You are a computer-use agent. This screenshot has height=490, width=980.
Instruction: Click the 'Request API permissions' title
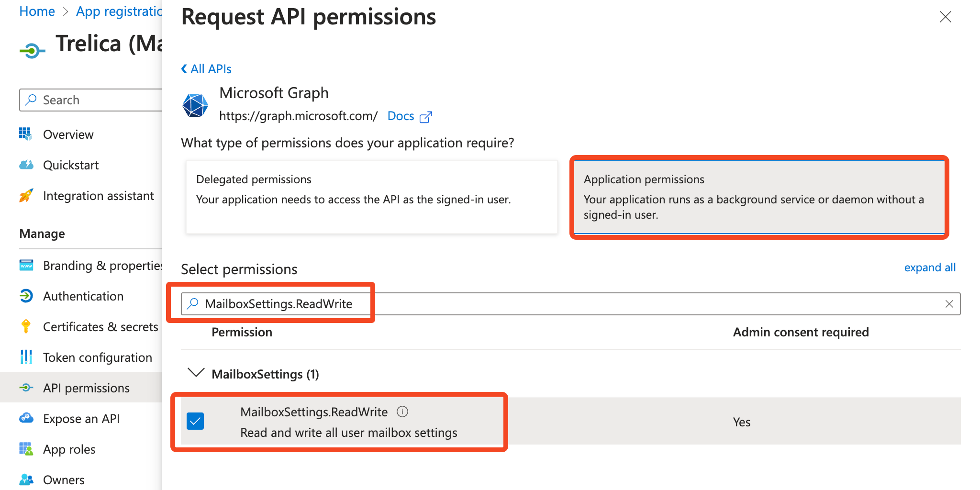pyautogui.click(x=309, y=17)
